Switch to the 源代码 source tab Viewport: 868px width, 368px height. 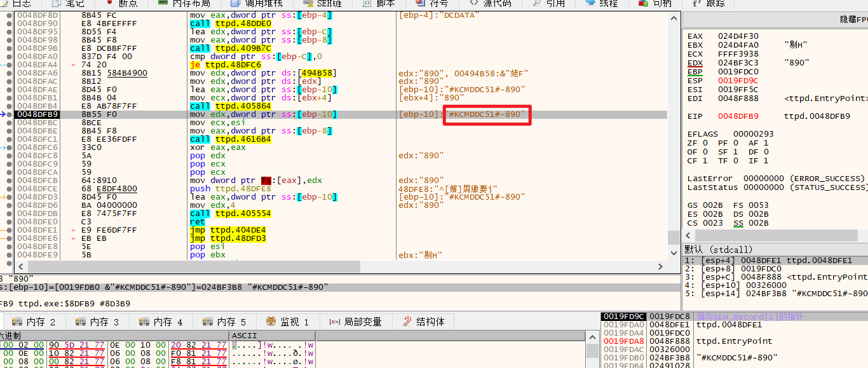pyautogui.click(x=490, y=4)
